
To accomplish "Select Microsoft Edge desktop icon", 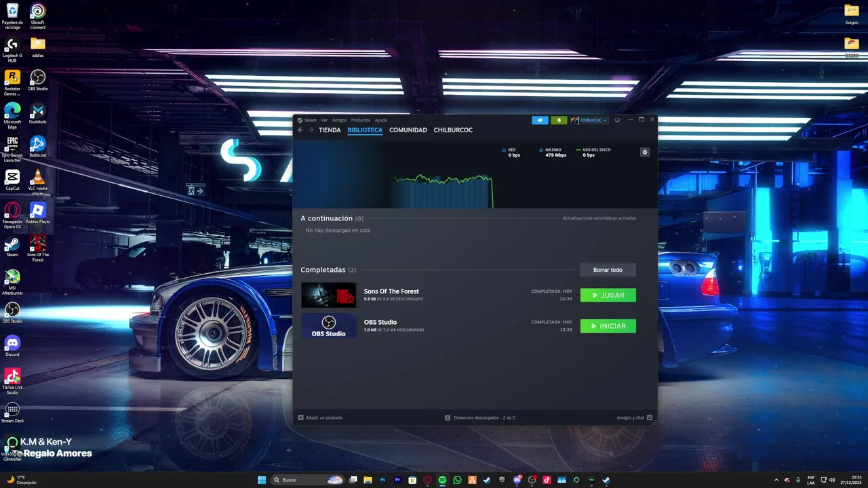I will (12, 116).
